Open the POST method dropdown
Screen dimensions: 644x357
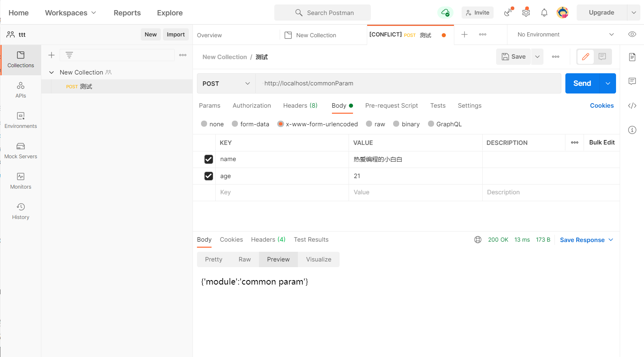(x=226, y=83)
